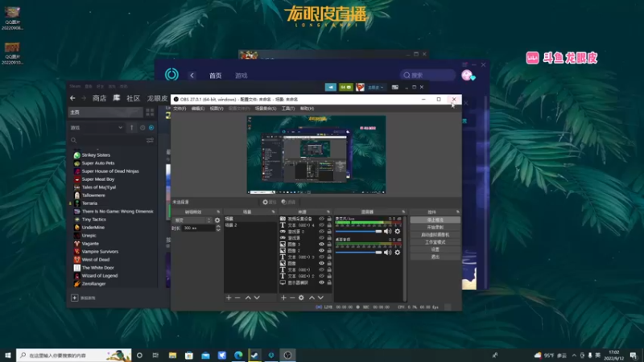Screen dimensions: 644x362
Task: Click the Steam library advanced filter icon
Action: [x=150, y=140]
